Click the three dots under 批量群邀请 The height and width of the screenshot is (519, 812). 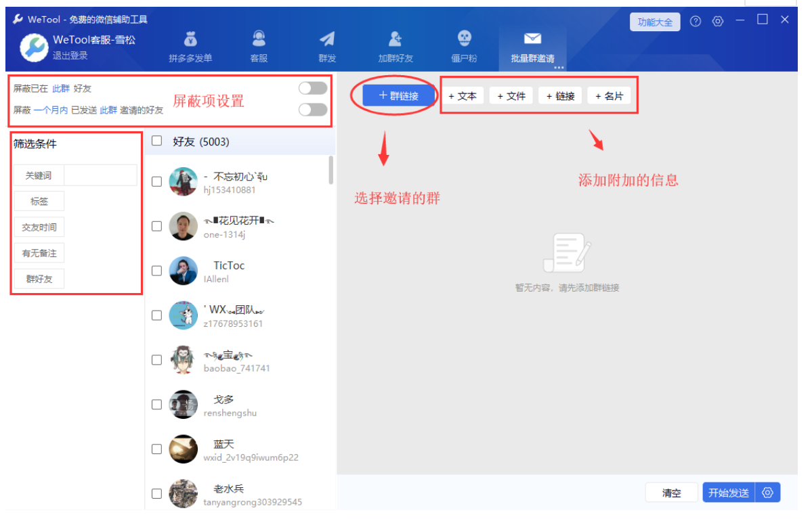(559, 68)
